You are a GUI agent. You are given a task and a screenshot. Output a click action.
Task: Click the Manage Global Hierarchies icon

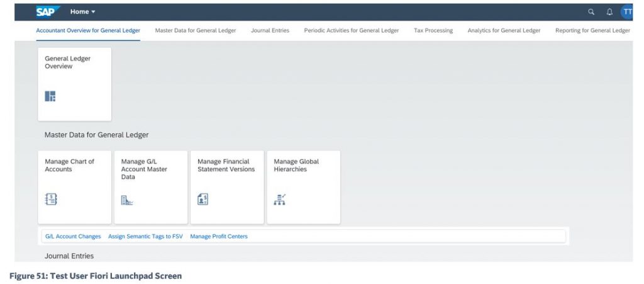[x=280, y=200]
